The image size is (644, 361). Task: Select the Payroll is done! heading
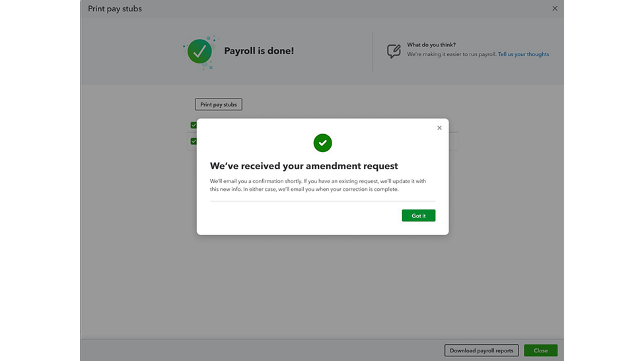point(259,51)
